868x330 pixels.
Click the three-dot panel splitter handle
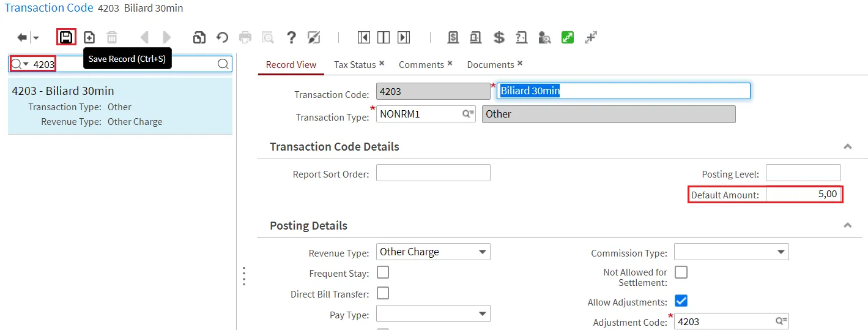pos(243,276)
